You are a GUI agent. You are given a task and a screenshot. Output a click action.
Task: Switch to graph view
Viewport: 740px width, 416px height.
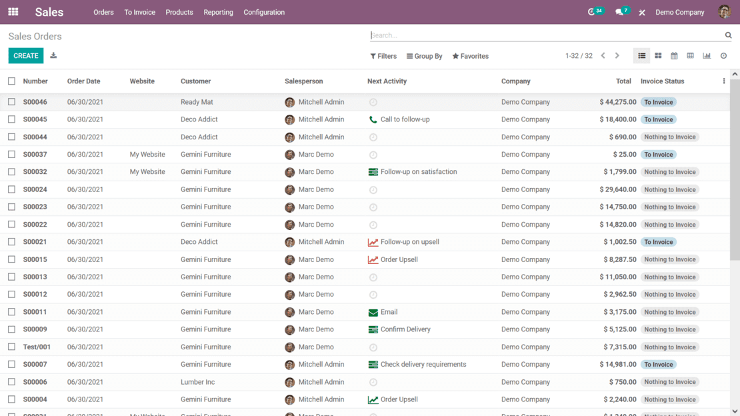click(707, 56)
